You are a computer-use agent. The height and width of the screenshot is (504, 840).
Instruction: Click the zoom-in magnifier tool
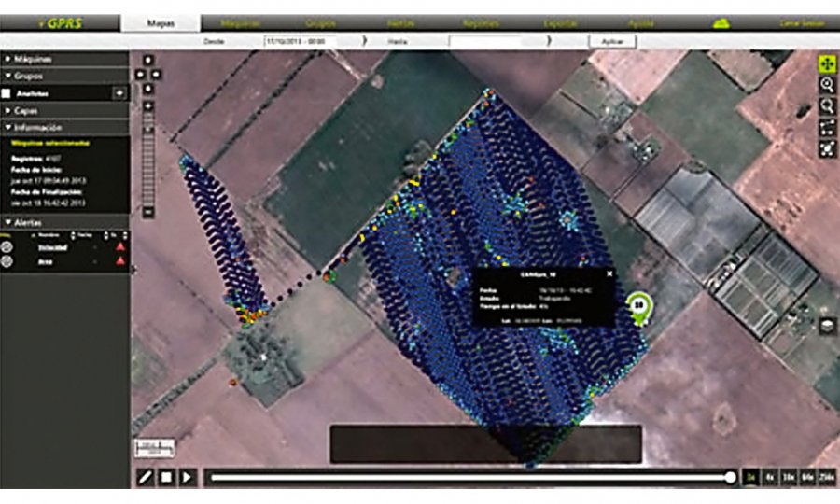827,84
